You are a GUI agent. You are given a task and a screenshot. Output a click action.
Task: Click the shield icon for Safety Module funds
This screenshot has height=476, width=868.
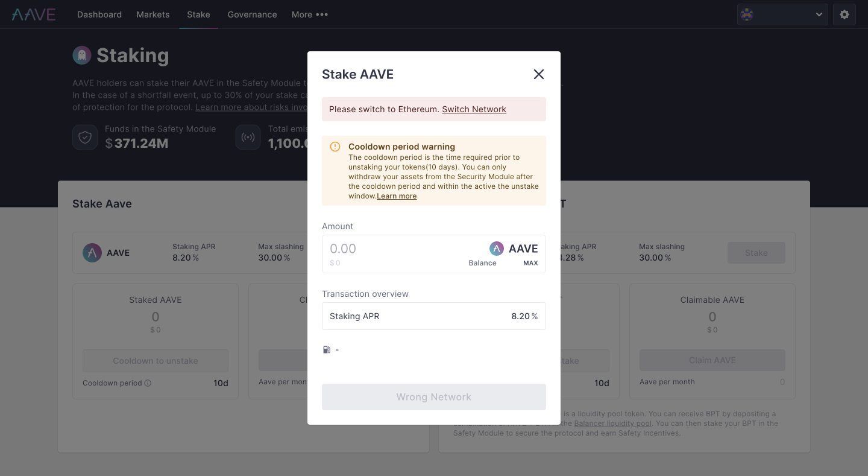pos(85,137)
